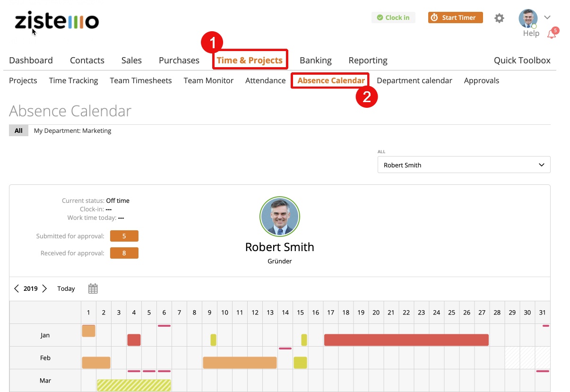Switch to the Department calendar tab

click(x=415, y=80)
